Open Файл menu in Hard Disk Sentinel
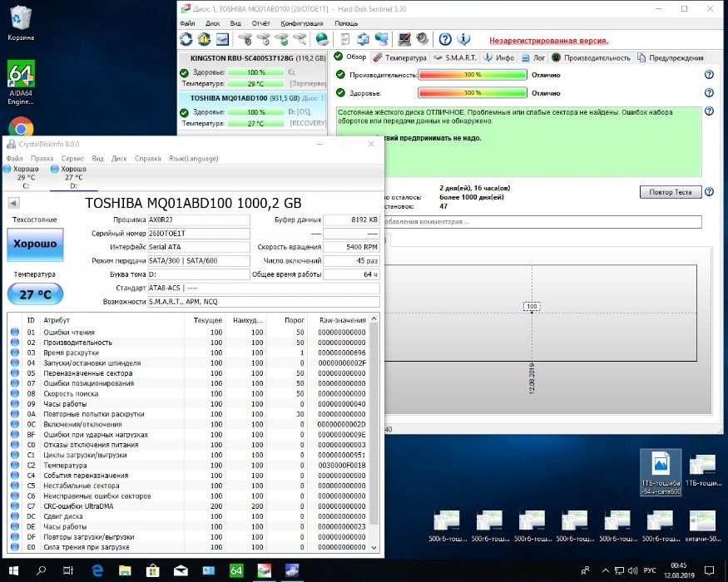 pyautogui.click(x=187, y=23)
